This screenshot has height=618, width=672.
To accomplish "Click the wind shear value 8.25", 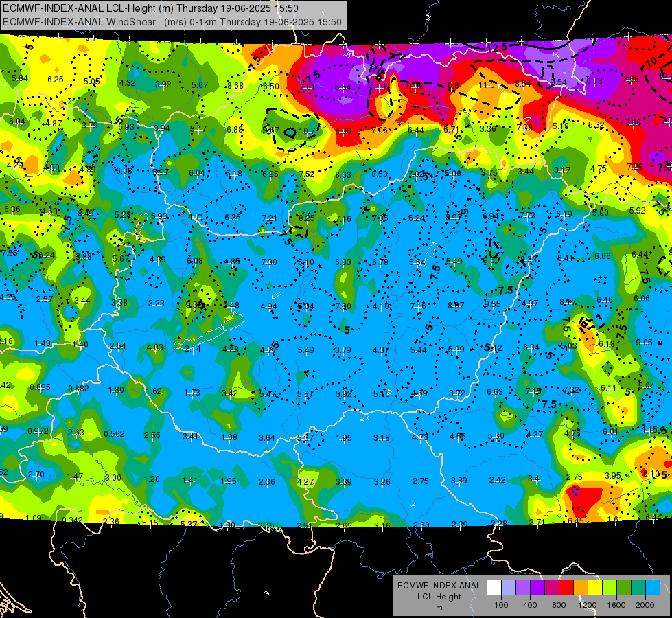I will tap(306, 218).
